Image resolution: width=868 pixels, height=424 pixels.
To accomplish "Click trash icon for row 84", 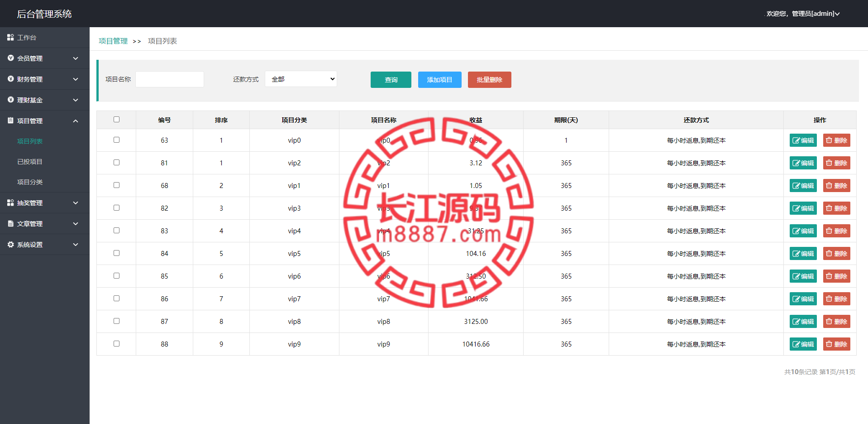I will coord(829,254).
